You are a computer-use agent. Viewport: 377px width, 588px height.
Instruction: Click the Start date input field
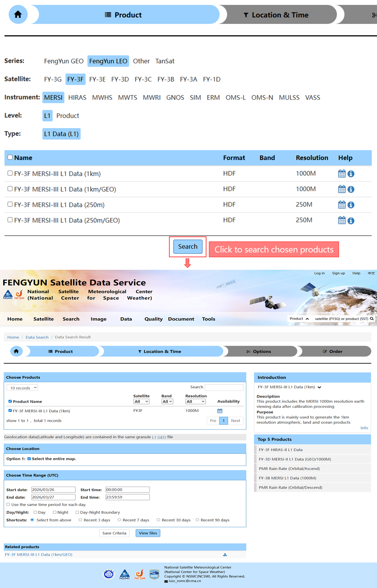pos(53,490)
